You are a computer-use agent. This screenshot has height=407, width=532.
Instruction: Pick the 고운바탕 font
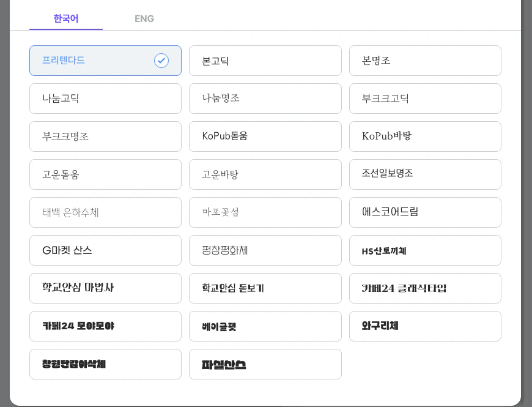[265, 174]
